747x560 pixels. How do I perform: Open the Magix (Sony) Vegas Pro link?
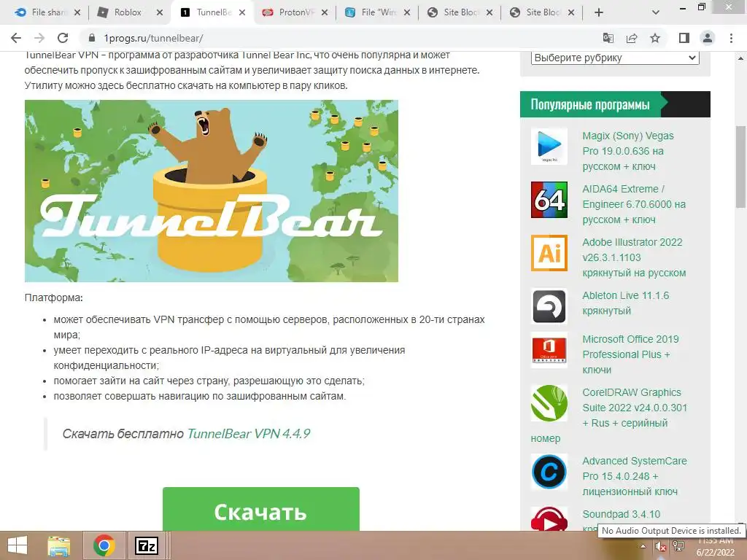[628, 151]
